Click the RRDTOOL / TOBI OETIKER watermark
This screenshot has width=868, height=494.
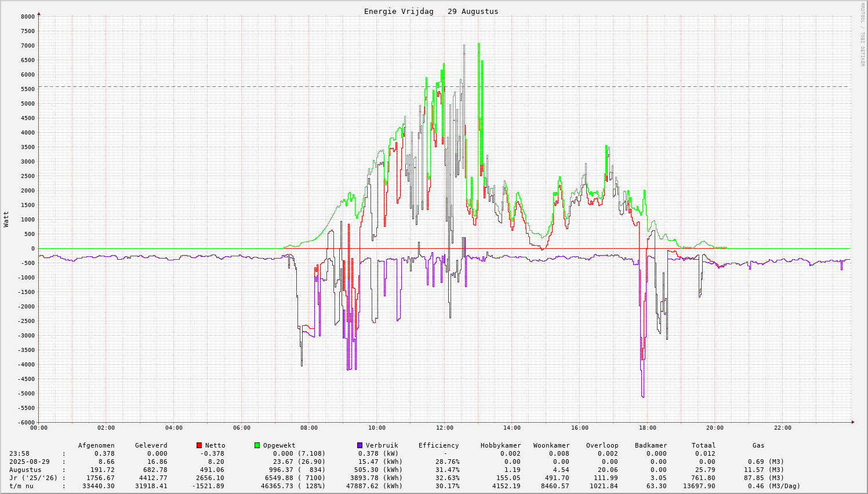tap(862, 34)
